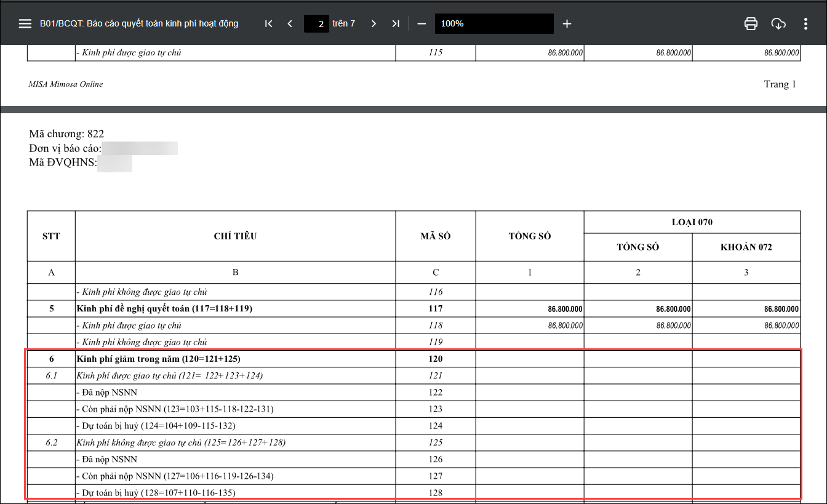
Task: Click the 'MÃ SỐ' column header
Action: click(x=436, y=236)
